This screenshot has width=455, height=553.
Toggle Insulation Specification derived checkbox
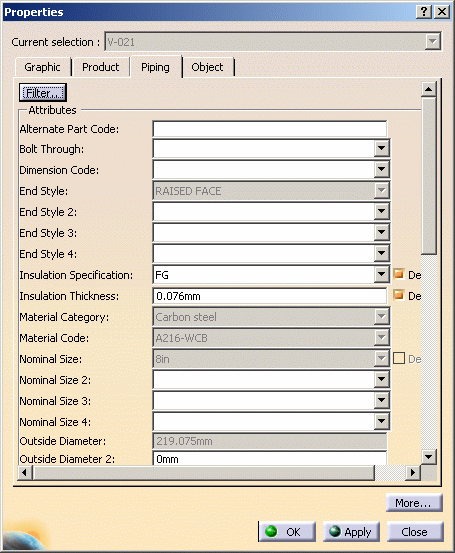point(399,274)
